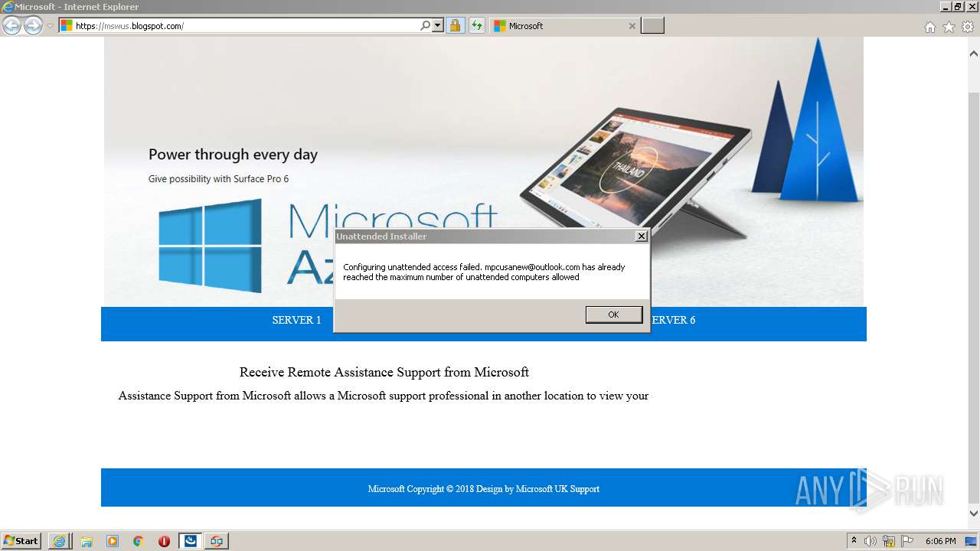Click the Show Desktop button
Viewport: 980px width, 551px height.
pyautogui.click(x=972, y=541)
